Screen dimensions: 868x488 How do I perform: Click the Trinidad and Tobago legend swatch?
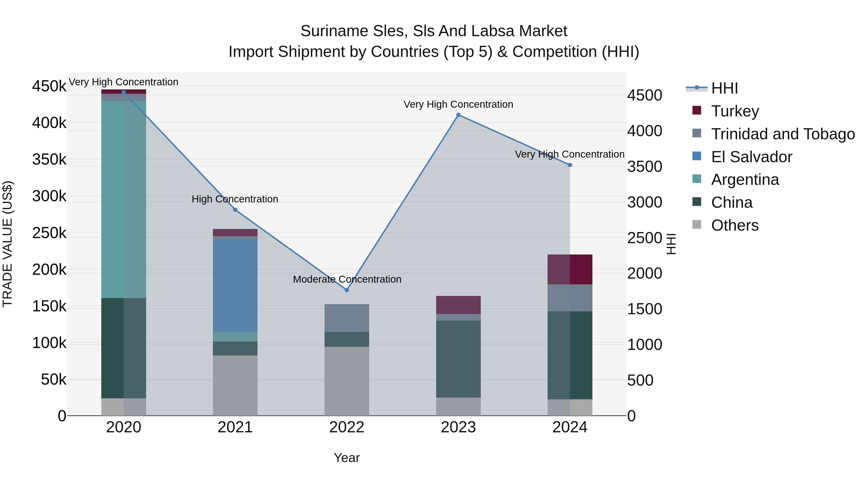tap(697, 133)
